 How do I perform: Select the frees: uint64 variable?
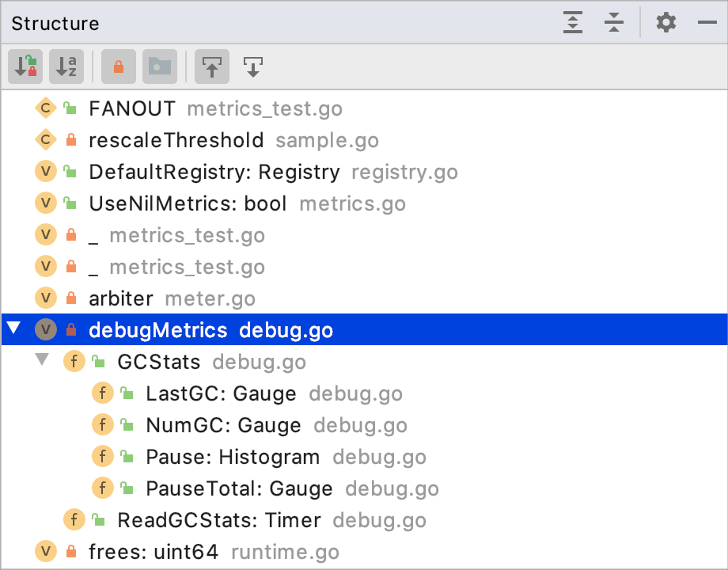tap(144, 552)
